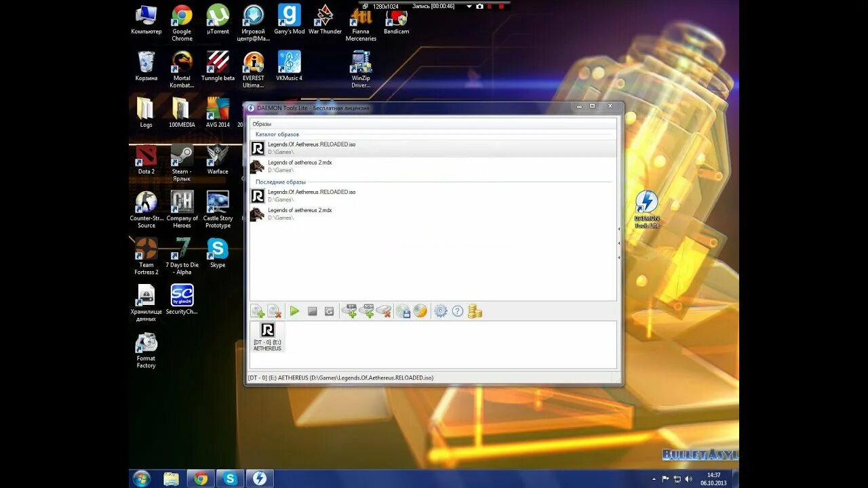
Task: Open the µTorrent desktop shortcut
Action: (x=218, y=20)
